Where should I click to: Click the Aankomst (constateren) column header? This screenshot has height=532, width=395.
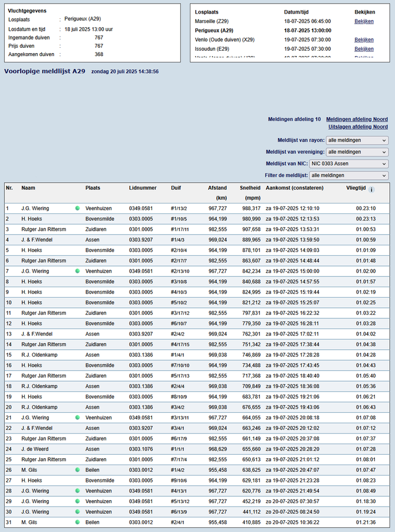[295, 188]
